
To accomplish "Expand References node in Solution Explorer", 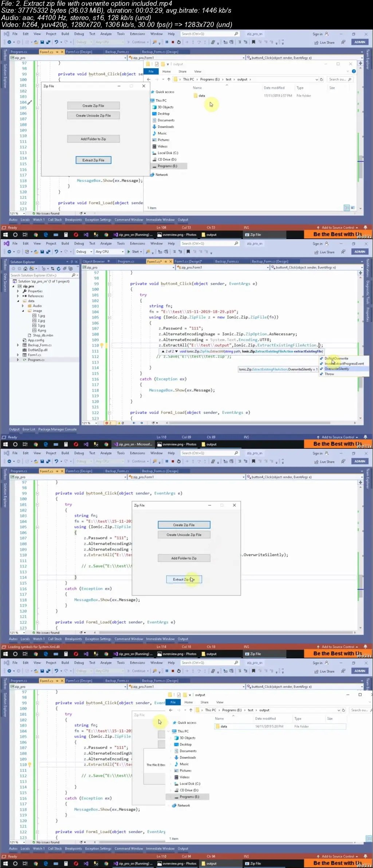I will (17, 296).
